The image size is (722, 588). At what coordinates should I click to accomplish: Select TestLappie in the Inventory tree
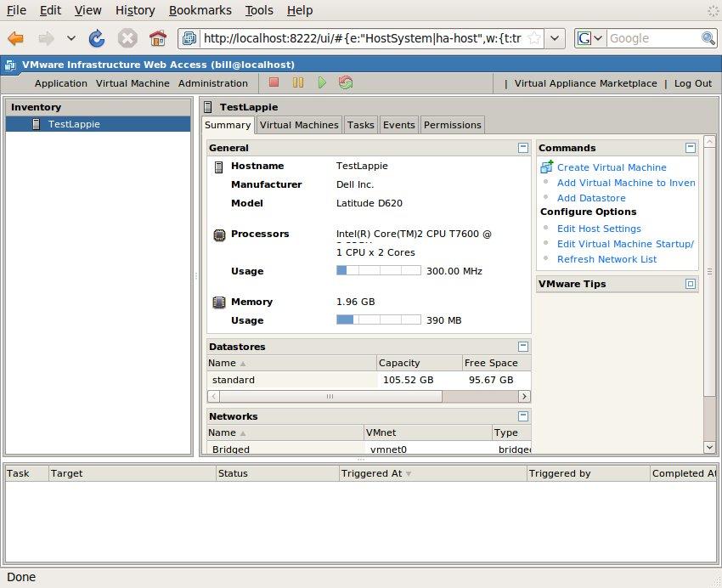pyautogui.click(x=74, y=124)
